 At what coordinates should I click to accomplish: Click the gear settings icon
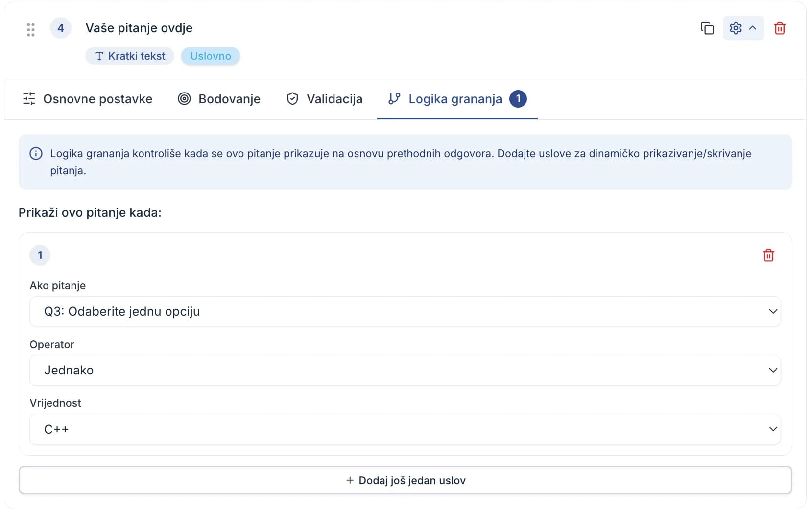tap(736, 28)
